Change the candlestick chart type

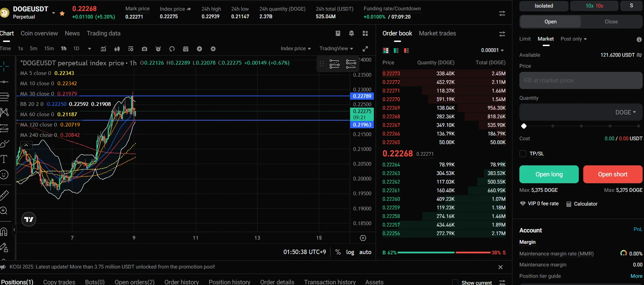tap(117, 49)
